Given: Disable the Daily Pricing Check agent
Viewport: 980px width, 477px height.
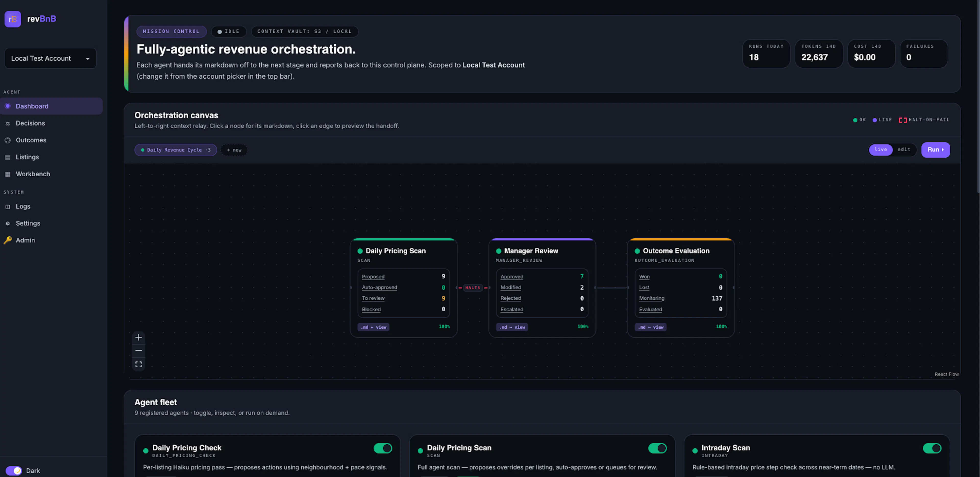Looking at the screenshot, I should pyautogui.click(x=383, y=448).
